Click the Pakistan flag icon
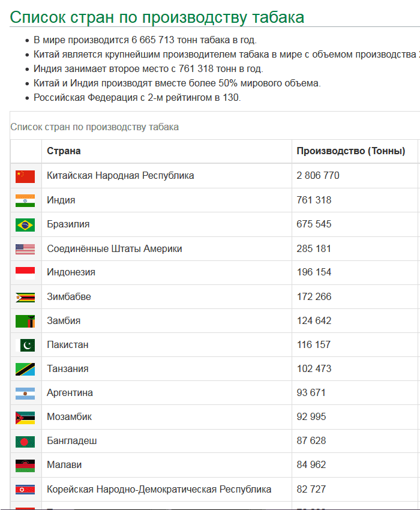Viewport: 420px width, 510px height. (x=25, y=345)
